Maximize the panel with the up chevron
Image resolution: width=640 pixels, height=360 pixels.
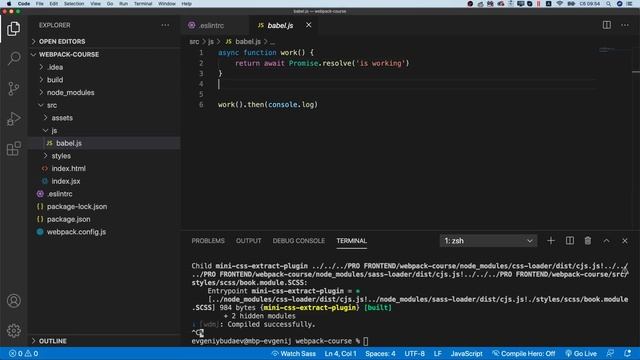click(x=607, y=241)
